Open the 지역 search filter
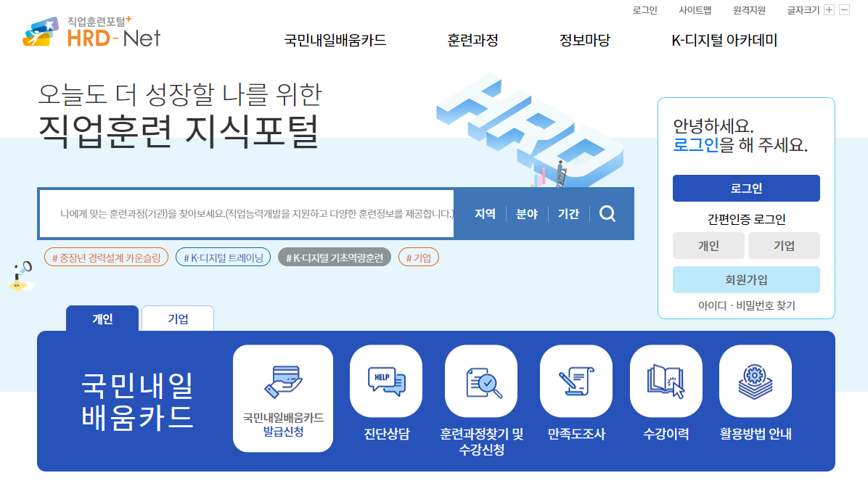This screenshot has height=494, width=868. pos(485,213)
